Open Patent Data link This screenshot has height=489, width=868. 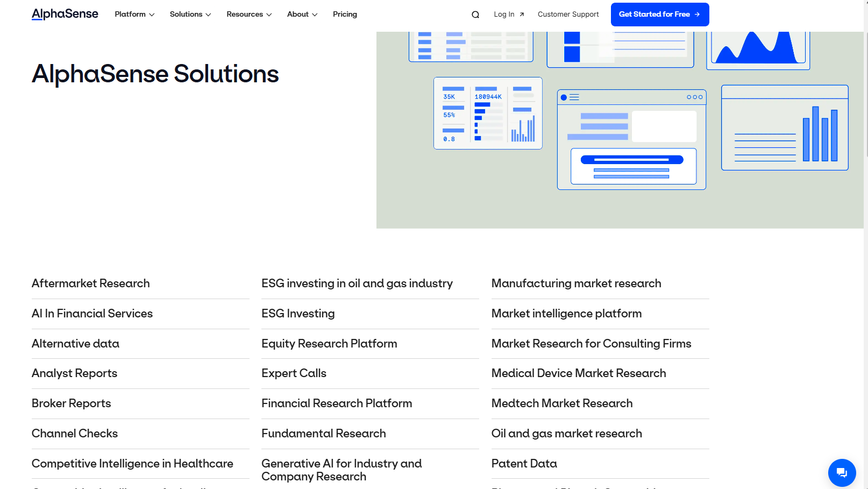tap(524, 464)
